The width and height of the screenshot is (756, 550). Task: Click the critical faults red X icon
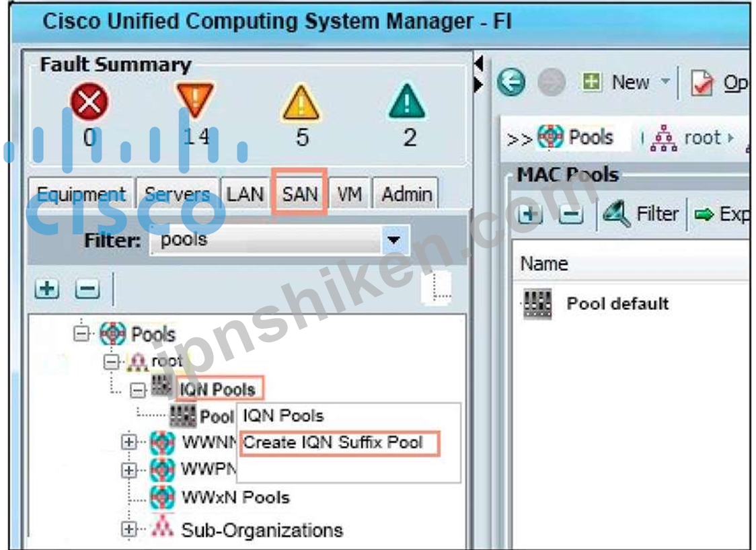(x=89, y=102)
